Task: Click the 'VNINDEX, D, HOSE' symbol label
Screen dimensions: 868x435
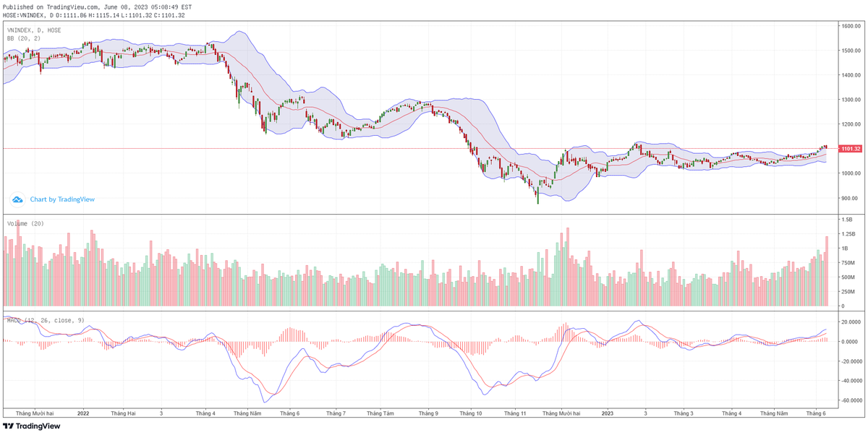Action: point(34,30)
